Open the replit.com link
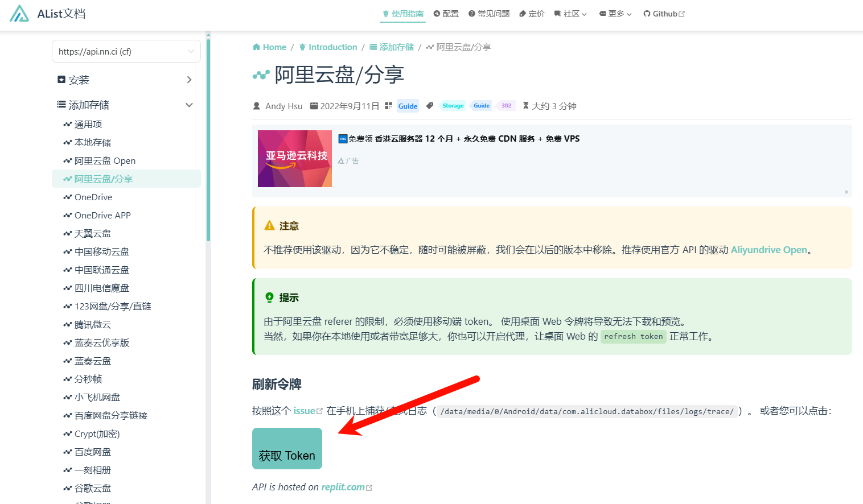The width and height of the screenshot is (863, 504). tap(347, 487)
